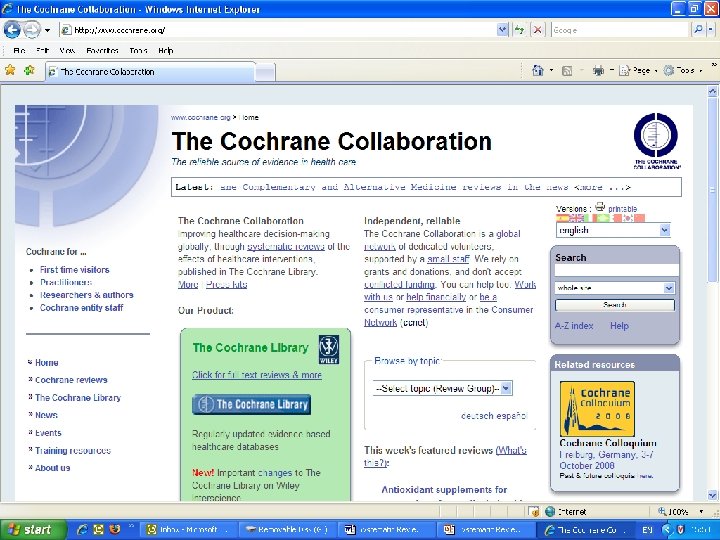Expand the address bar history dropdown
The image size is (720, 540).
pos(502,30)
